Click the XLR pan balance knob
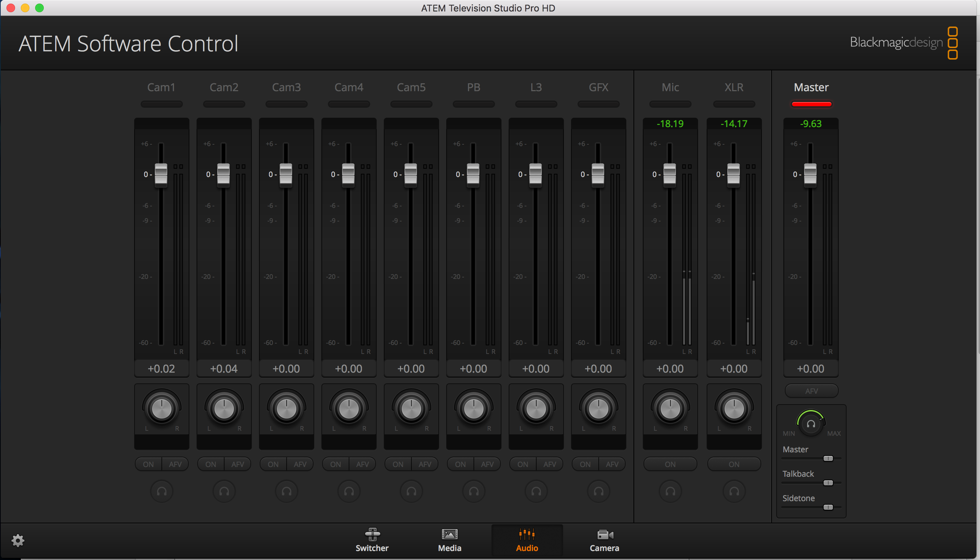The width and height of the screenshot is (980, 560). coord(734,409)
